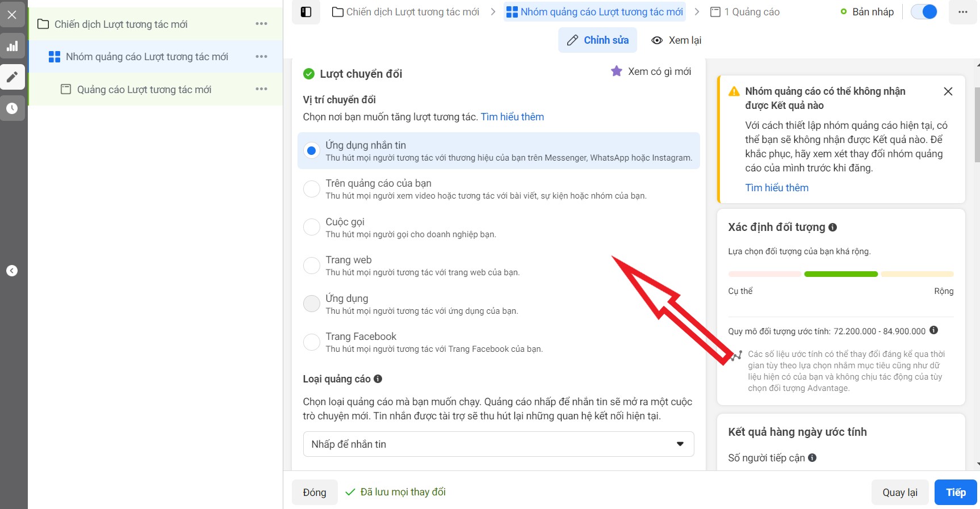Click the page vertical scrollbar
This screenshot has height=509, width=980.
click(977, 125)
